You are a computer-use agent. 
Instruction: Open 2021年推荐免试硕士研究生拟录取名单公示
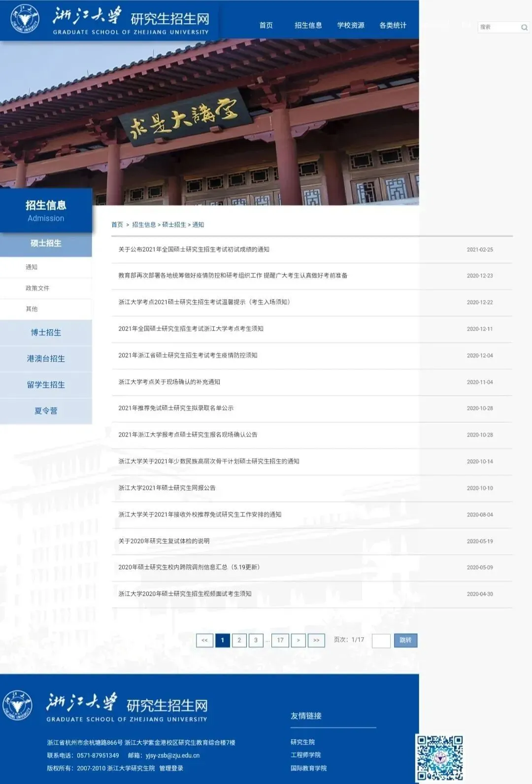pos(176,408)
